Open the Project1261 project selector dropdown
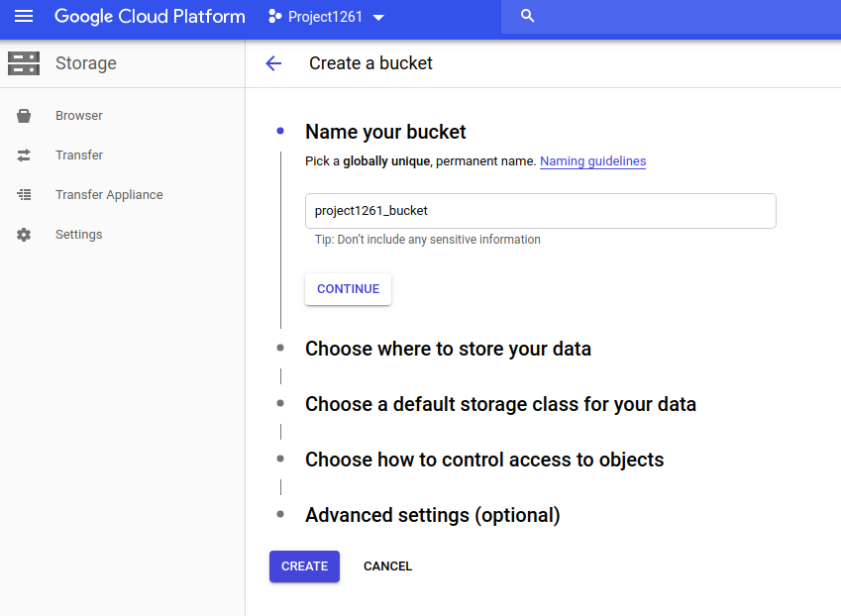The image size is (841, 616). 326,17
